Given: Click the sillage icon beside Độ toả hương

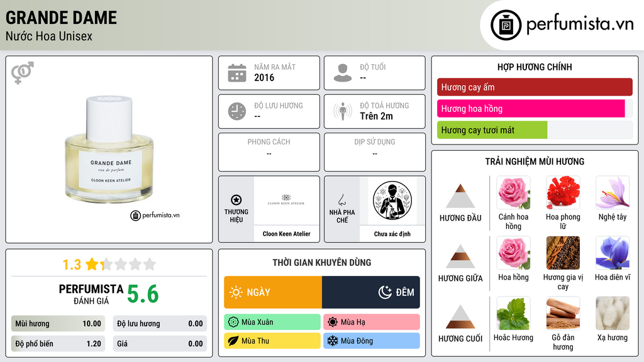Looking at the screenshot, I should tap(343, 111).
